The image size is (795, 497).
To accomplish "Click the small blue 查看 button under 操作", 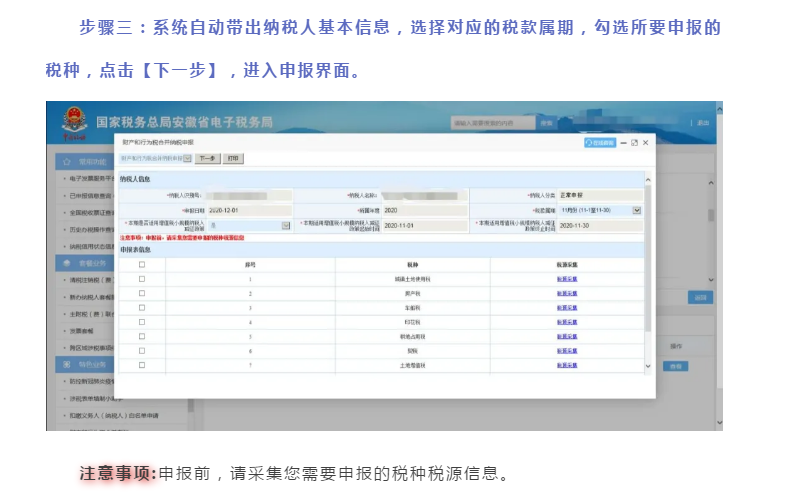I will tap(676, 366).
